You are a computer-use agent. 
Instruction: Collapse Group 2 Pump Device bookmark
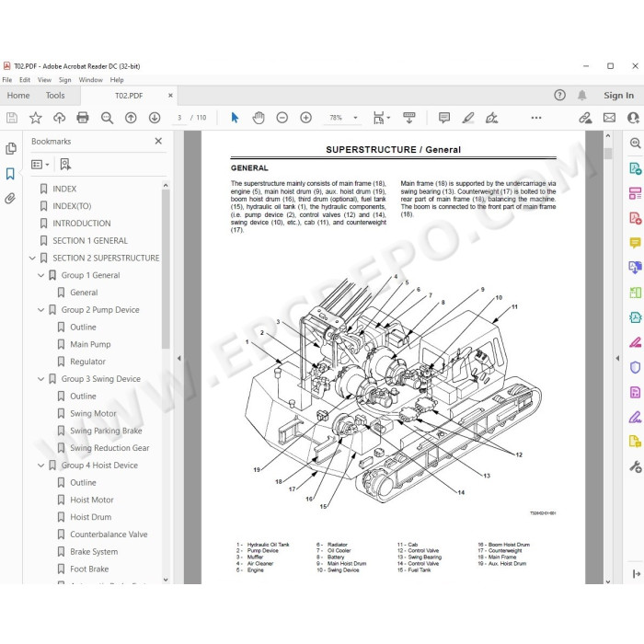coord(41,310)
